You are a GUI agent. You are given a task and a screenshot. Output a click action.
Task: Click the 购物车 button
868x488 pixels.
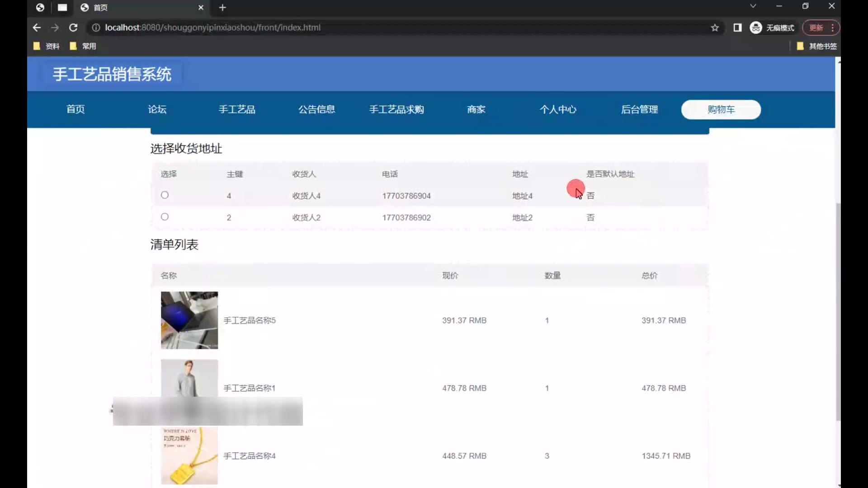[721, 109]
